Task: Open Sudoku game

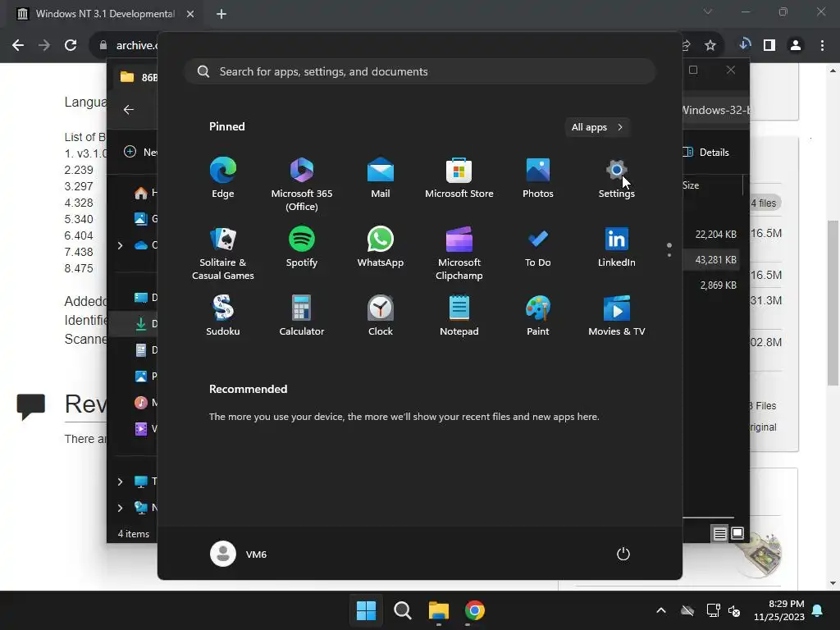Action: point(223,316)
